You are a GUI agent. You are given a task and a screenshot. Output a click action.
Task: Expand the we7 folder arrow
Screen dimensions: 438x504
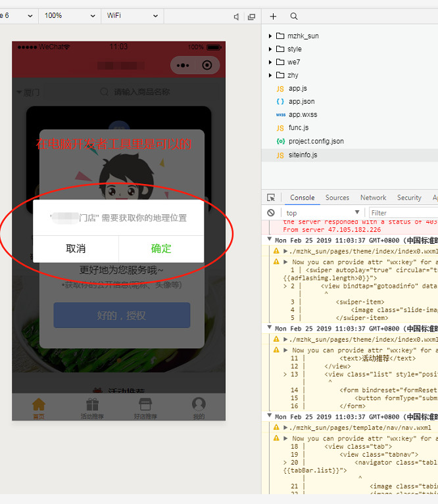point(270,62)
